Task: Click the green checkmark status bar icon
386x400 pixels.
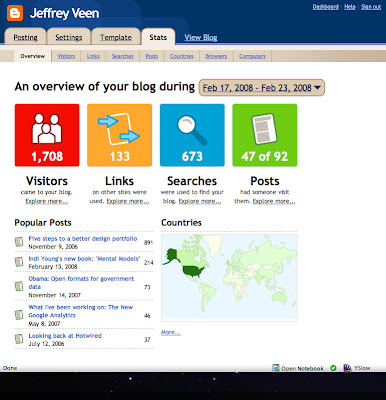Action: click(333, 368)
